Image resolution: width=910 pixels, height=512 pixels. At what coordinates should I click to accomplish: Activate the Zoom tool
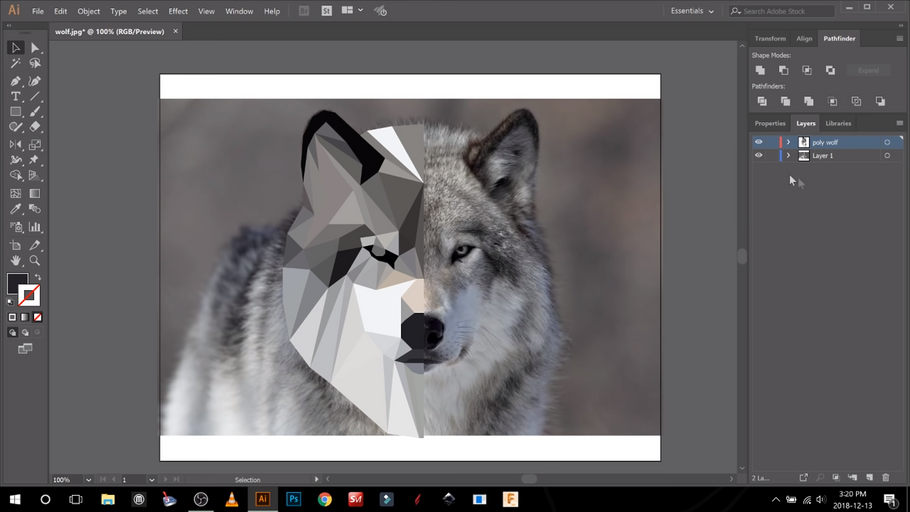35,260
